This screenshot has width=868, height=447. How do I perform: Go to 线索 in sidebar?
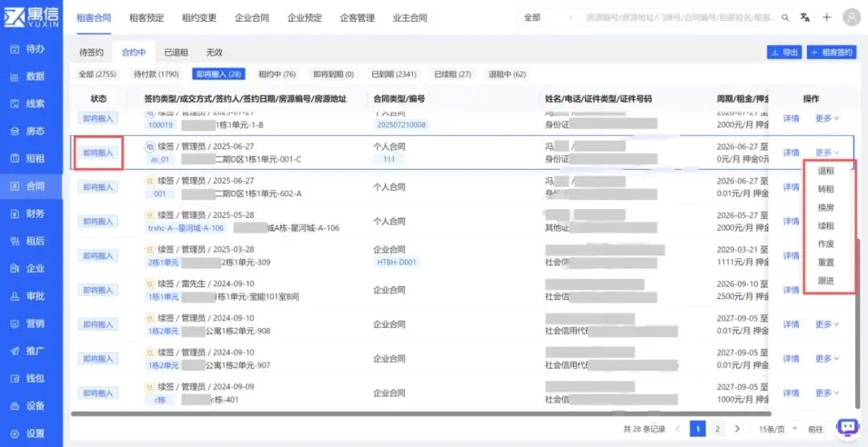pyautogui.click(x=27, y=104)
